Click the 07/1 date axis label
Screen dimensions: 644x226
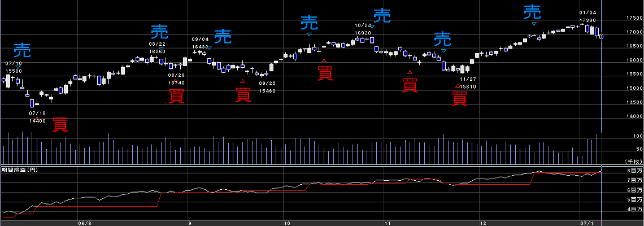coord(588,223)
